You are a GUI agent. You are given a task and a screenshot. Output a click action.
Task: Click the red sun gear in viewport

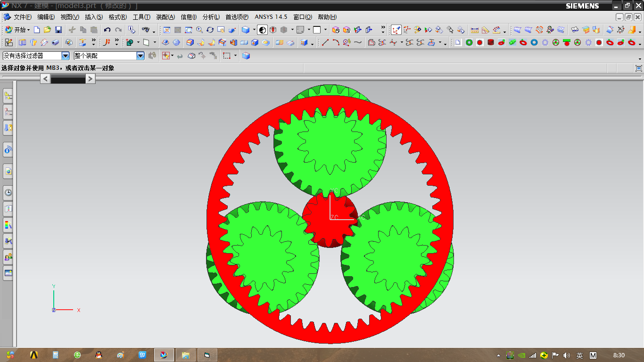click(x=330, y=220)
